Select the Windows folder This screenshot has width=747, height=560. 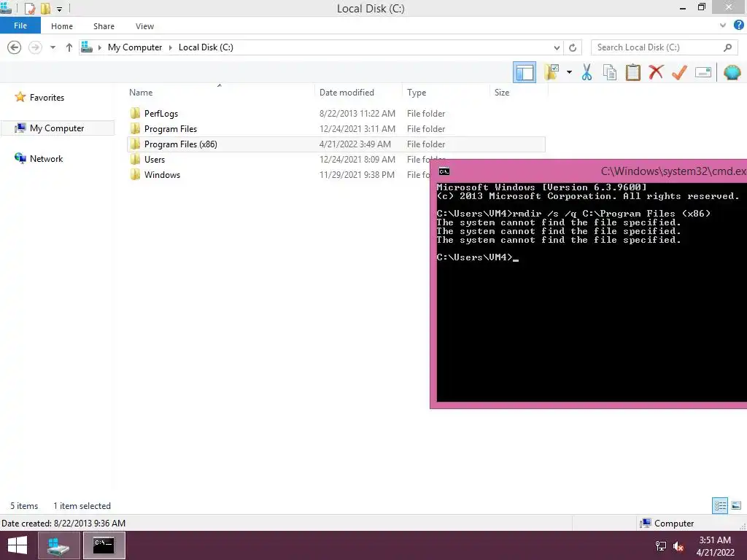[162, 174]
